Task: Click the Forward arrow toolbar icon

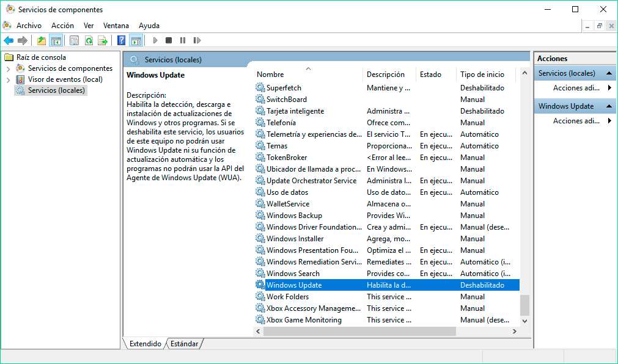Action: click(23, 40)
